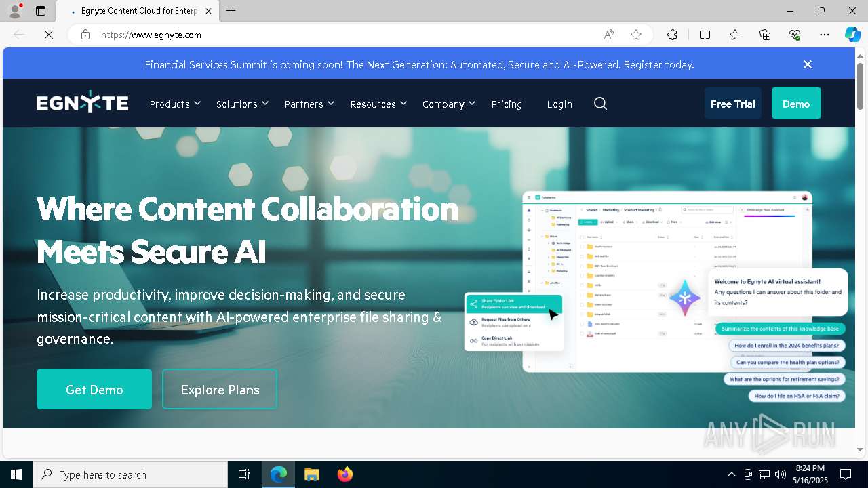Launch Firefox from taskbar
The image size is (868, 488).
tap(344, 474)
